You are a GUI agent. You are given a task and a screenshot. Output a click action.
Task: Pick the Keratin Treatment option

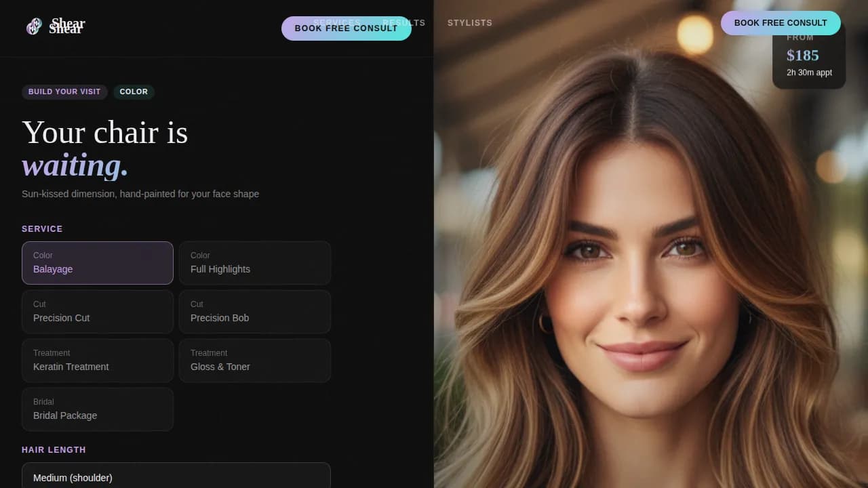coord(98,361)
